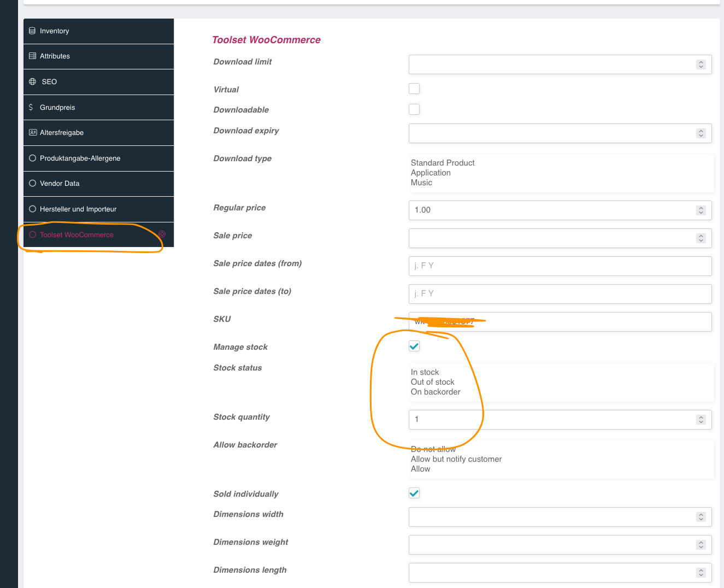Focus the Dimensions weight input field

(560, 545)
